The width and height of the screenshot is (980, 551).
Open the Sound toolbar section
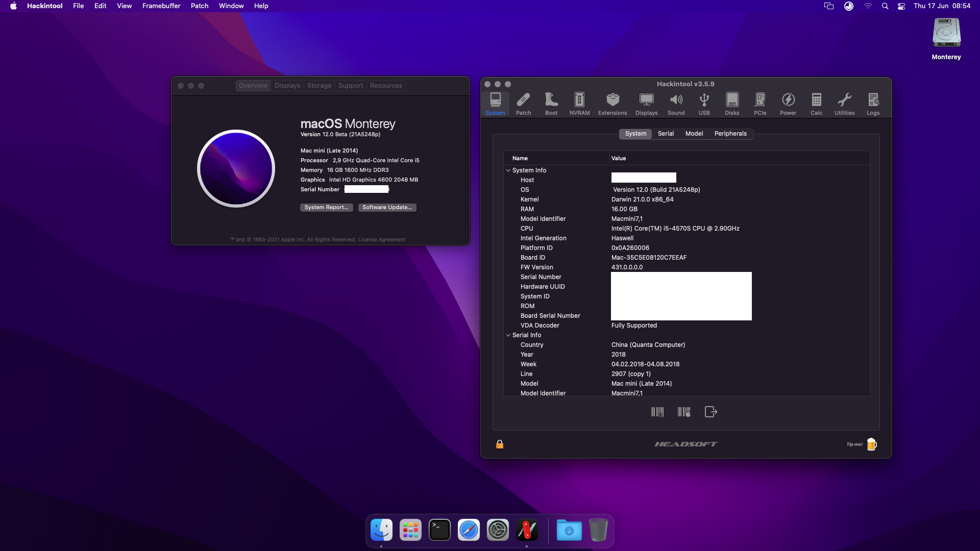676,104
